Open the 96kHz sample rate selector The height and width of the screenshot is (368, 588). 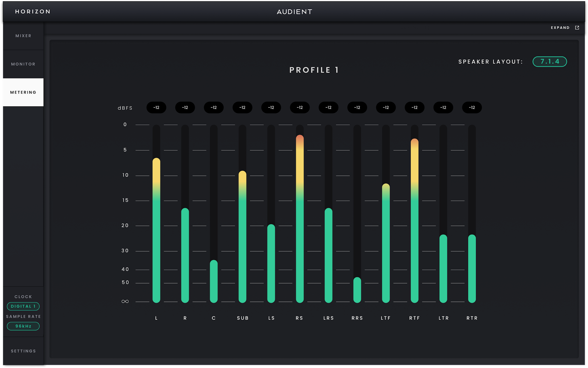[x=23, y=326]
